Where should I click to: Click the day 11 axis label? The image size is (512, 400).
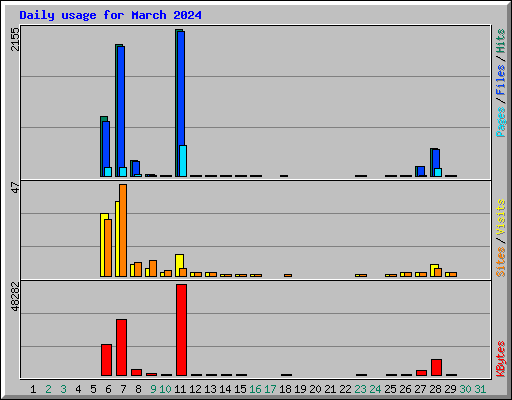180,389
